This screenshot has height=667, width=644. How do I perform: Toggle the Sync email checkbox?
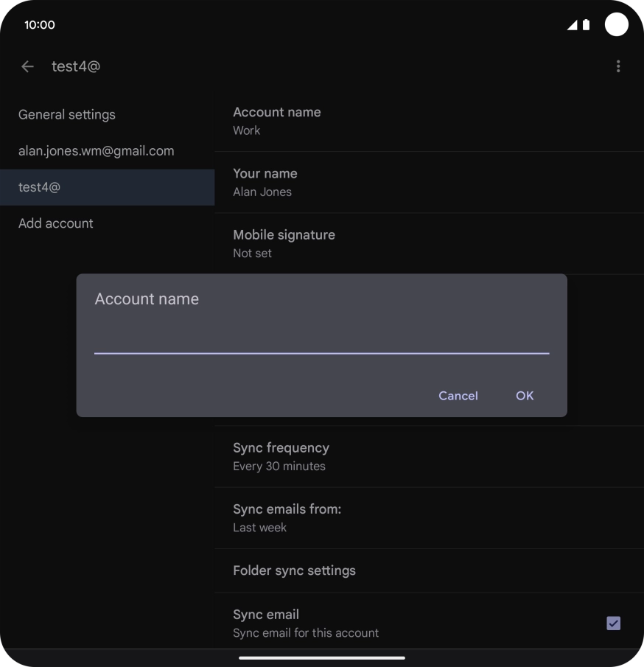click(x=613, y=623)
